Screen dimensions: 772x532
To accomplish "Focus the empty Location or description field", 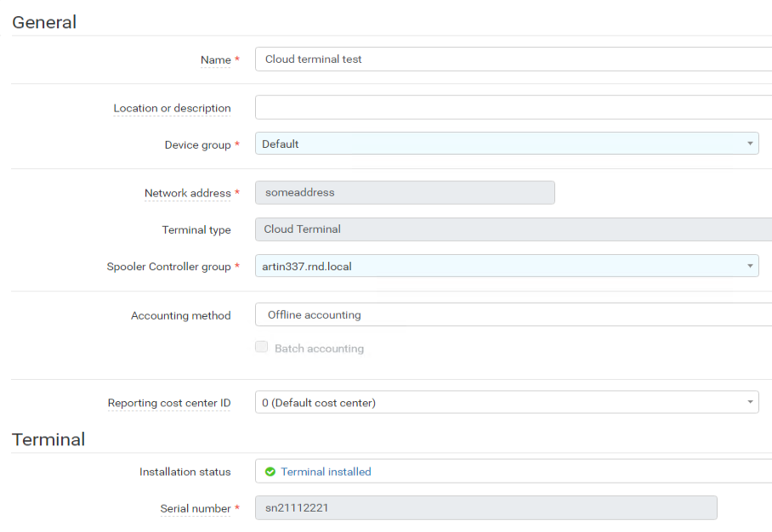I will point(513,108).
